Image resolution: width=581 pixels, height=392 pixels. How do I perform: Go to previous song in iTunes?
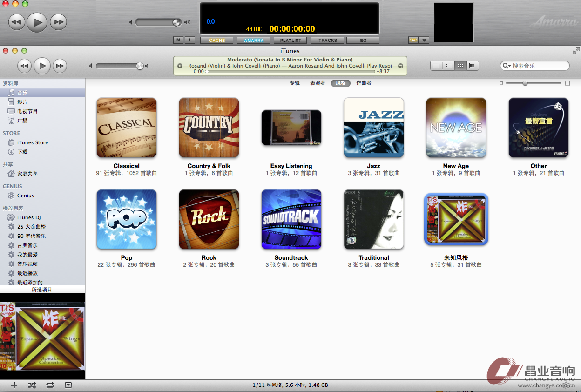point(25,66)
